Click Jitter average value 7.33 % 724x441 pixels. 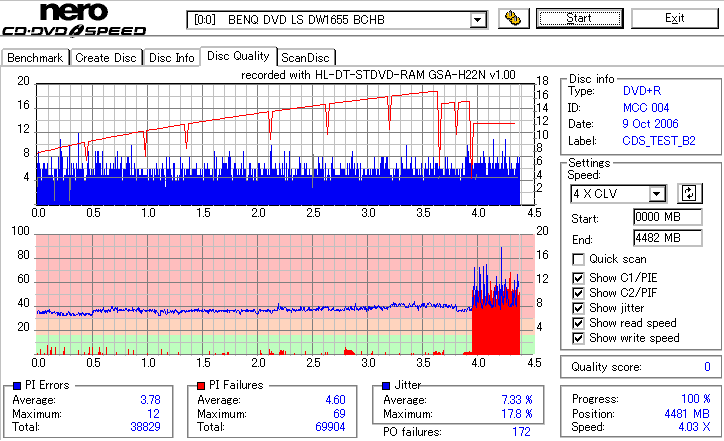tap(517, 400)
